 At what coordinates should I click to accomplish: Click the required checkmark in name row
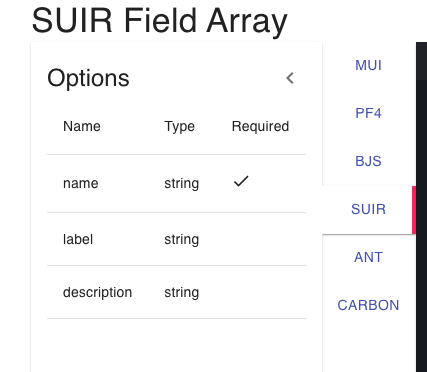(241, 181)
